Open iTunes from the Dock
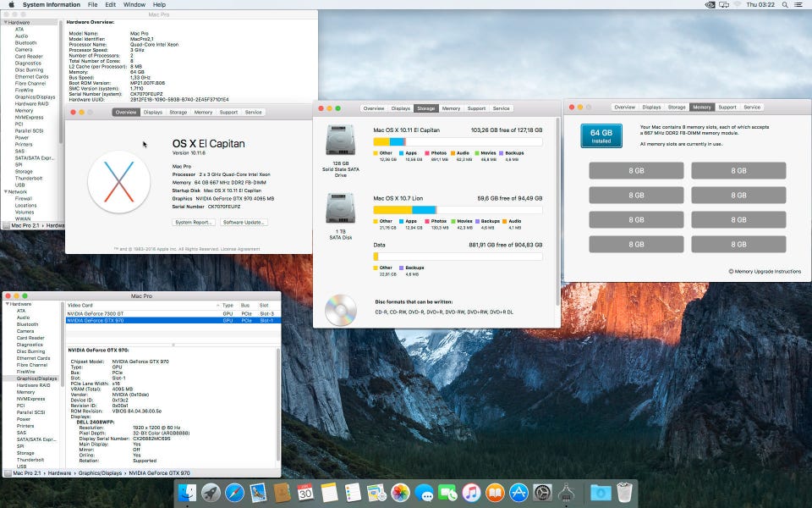812x508 pixels. coord(471,493)
